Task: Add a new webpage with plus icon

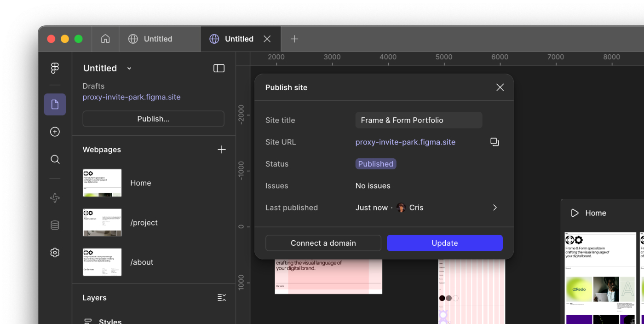Action: pyautogui.click(x=222, y=150)
